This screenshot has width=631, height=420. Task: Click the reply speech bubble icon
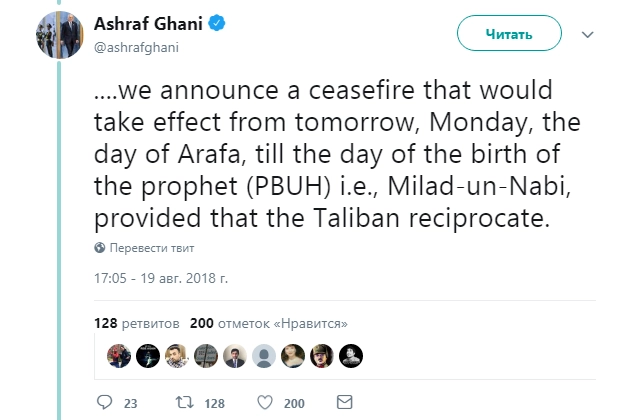(105, 402)
